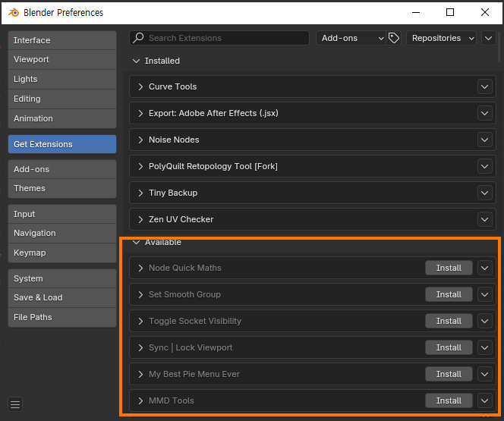Open extensions settings dropdown arrow next to Repositories

(488, 38)
